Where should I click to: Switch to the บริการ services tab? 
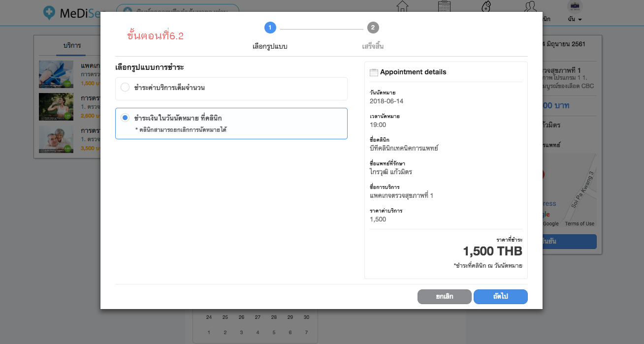72,45
